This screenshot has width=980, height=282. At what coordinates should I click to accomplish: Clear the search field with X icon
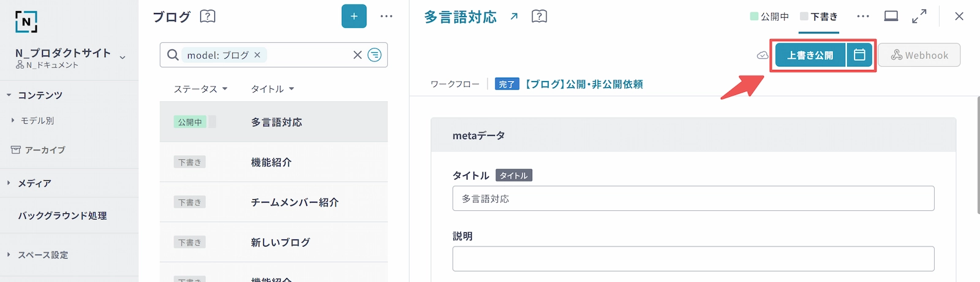click(358, 55)
